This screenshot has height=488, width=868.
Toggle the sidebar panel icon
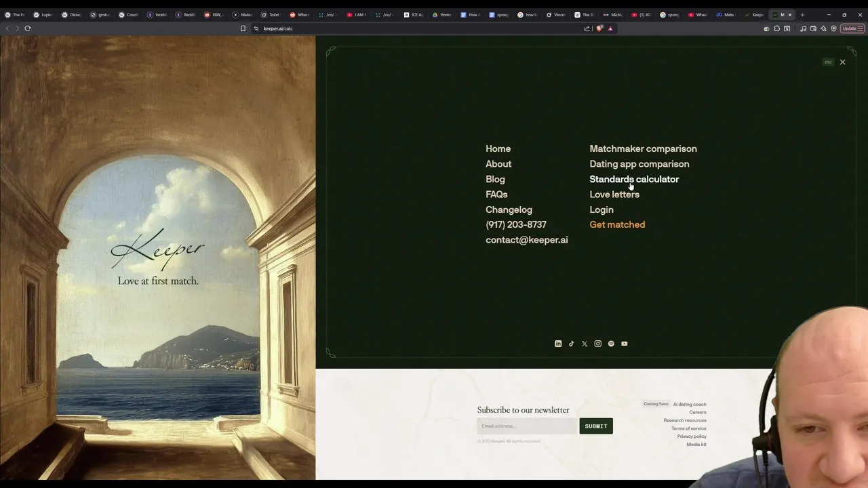click(x=787, y=28)
